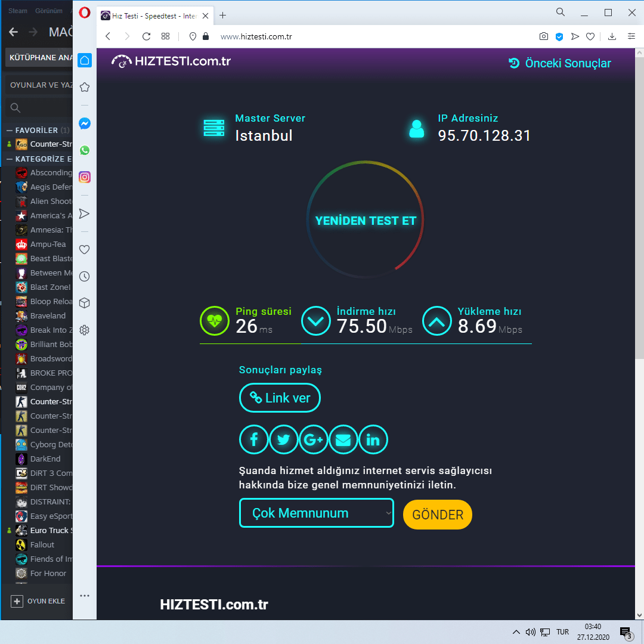Open the downloads icon in Opera toolbar
The height and width of the screenshot is (644, 644).
point(612,36)
